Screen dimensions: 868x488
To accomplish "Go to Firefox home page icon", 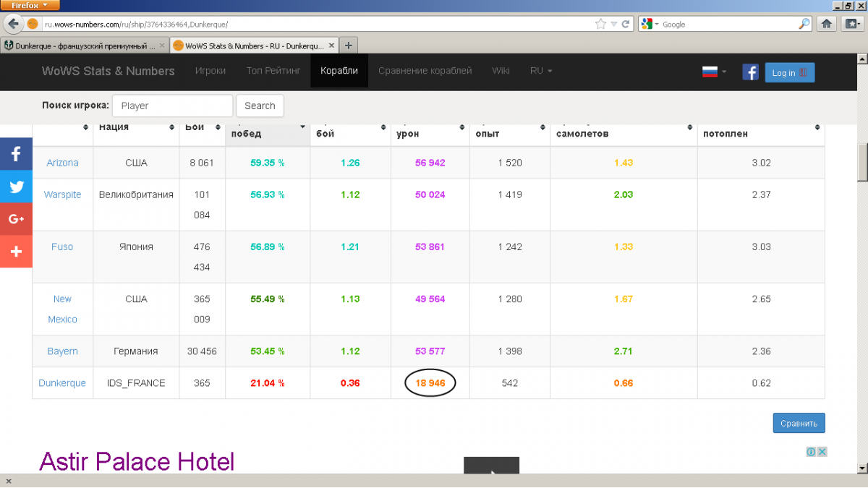I will point(827,24).
